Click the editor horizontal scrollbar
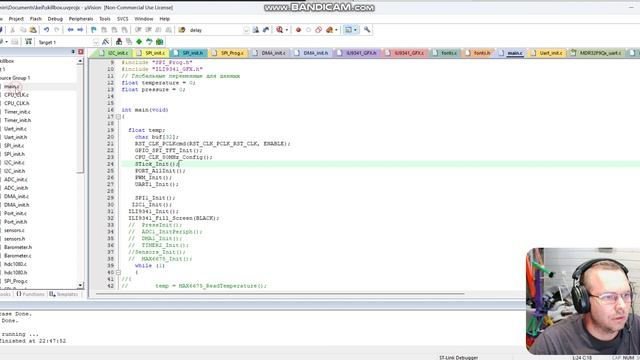The image size is (640, 360). click(280, 293)
